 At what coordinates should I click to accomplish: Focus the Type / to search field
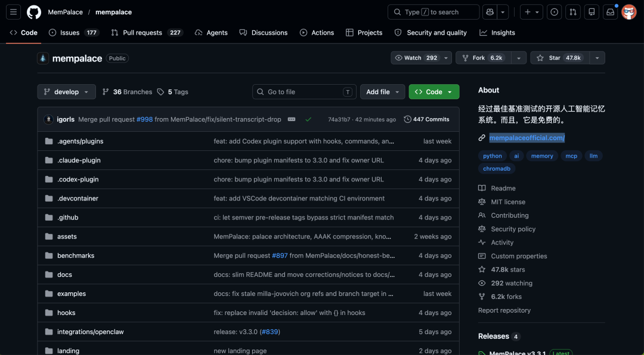click(x=434, y=12)
